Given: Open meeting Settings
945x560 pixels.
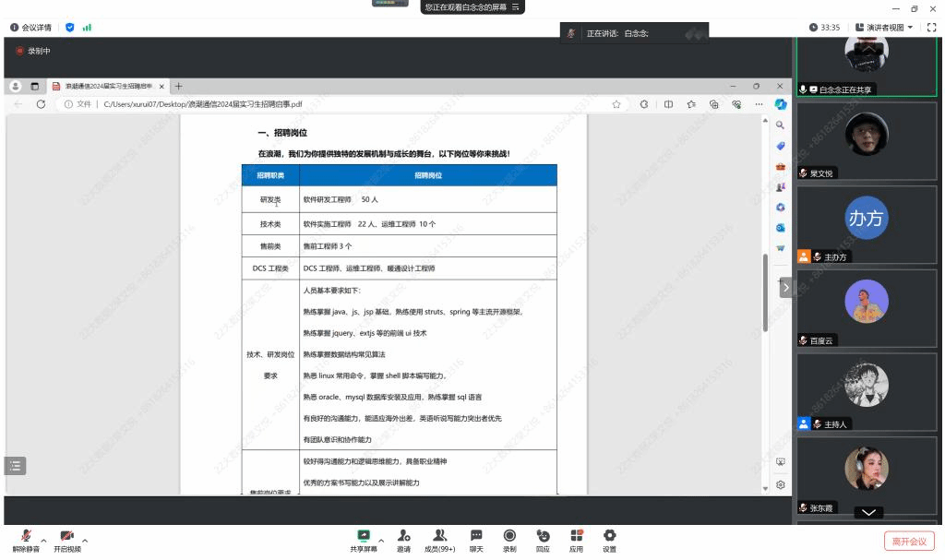Looking at the screenshot, I should [x=609, y=541].
